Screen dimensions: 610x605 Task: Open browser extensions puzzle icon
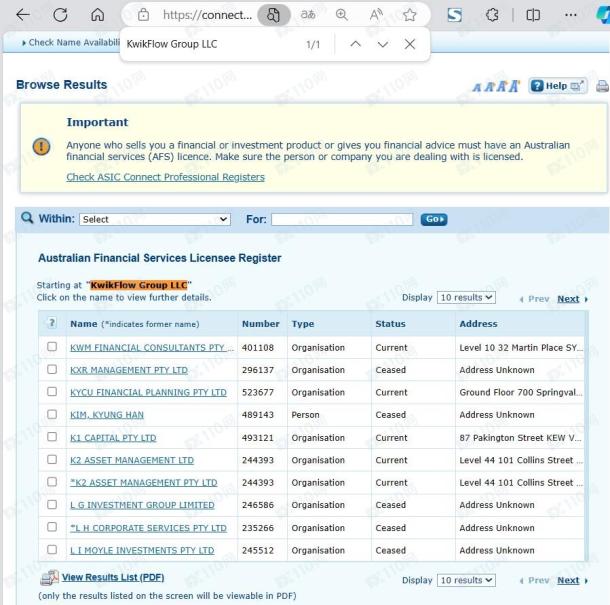(492, 15)
